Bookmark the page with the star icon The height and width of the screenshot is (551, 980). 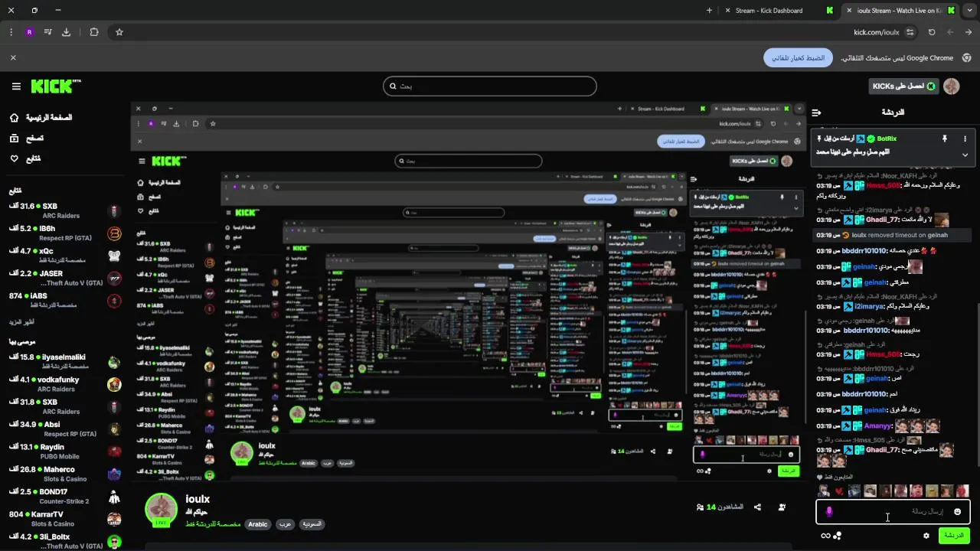pos(119,32)
